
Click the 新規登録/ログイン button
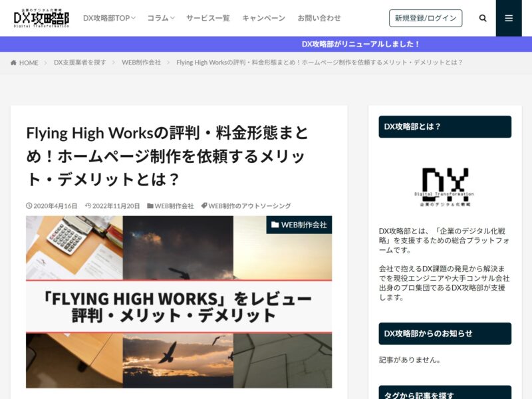click(x=426, y=18)
